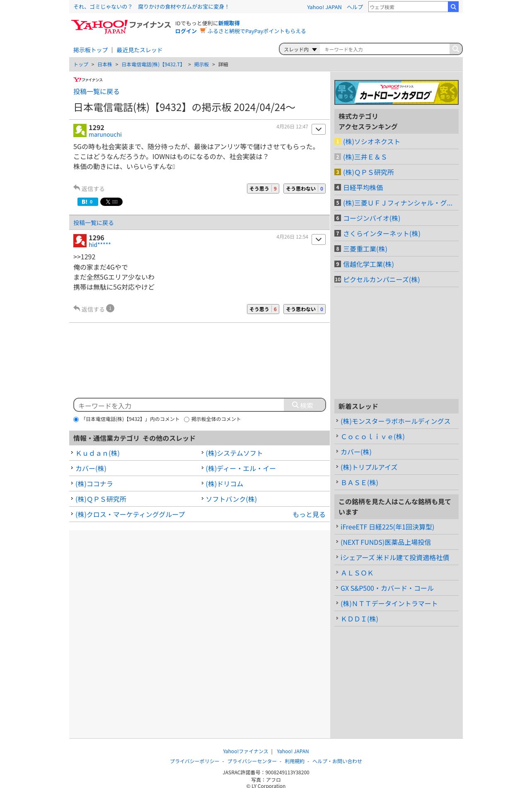The width and height of the screenshot is (532, 788).
Task: Select 「日本電信電話(株)【9432】」内のコメント radio
Action: (x=76, y=419)
